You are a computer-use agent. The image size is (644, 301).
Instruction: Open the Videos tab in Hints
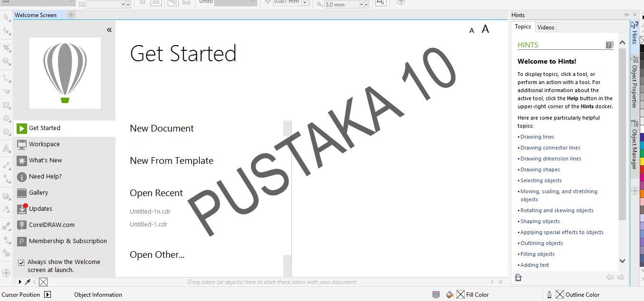(x=546, y=28)
